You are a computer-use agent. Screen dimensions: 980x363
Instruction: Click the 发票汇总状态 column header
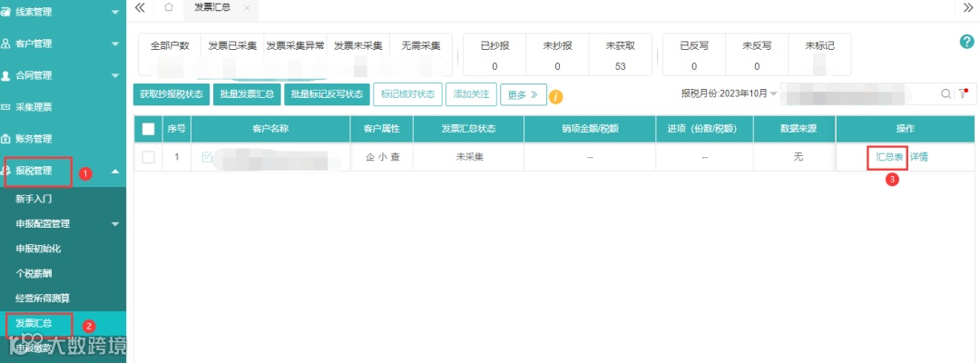469,129
